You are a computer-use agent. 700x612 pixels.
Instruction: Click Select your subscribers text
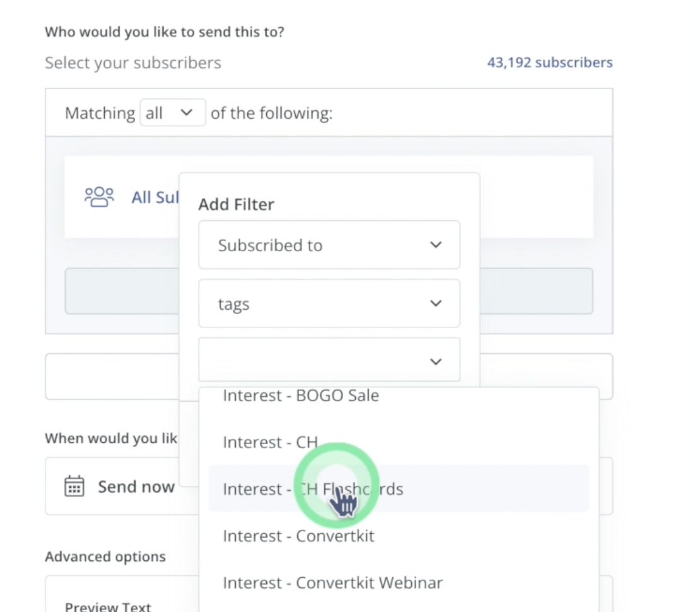coord(133,63)
